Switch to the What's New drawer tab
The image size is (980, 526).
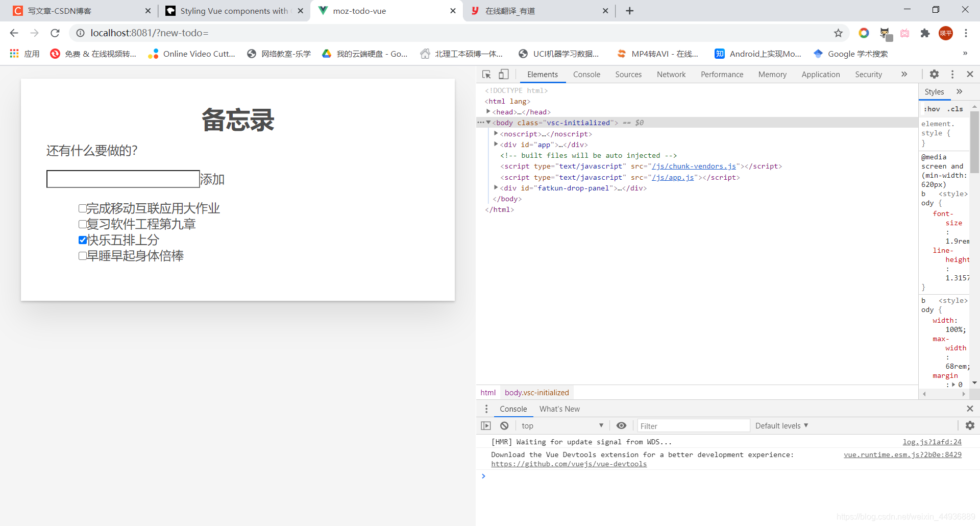point(559,409)
